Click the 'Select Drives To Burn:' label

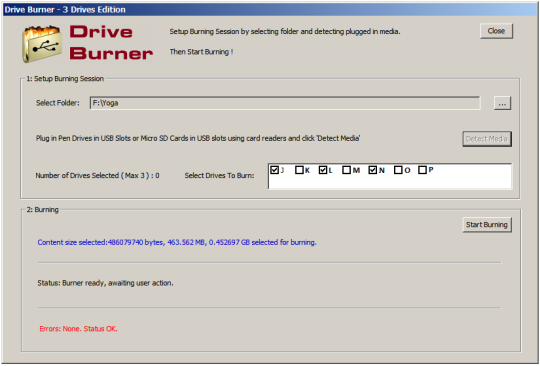(219, 176)
